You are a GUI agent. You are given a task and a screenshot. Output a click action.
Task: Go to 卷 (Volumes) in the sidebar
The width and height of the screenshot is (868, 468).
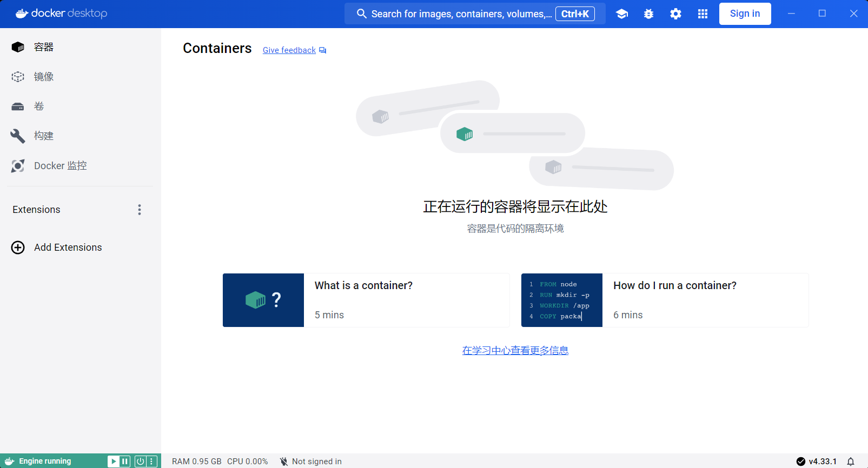pos(39,106)
